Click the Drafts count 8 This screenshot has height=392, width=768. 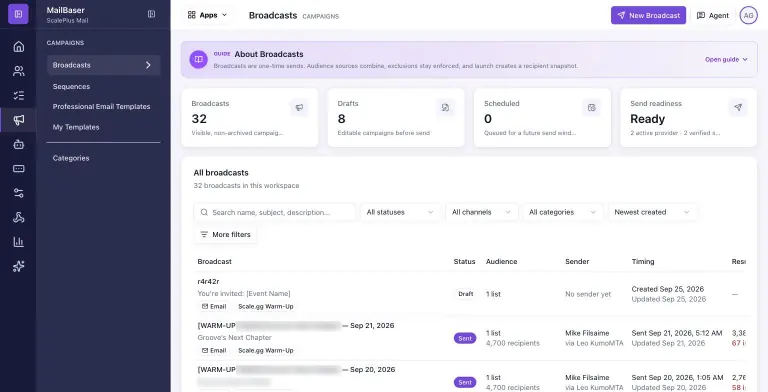[x=341, y=119]
